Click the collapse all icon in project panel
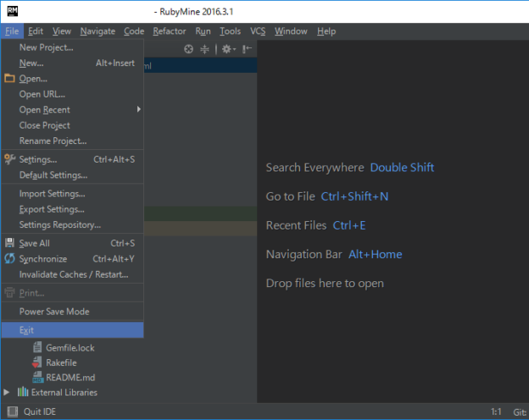 pos(204,49)
